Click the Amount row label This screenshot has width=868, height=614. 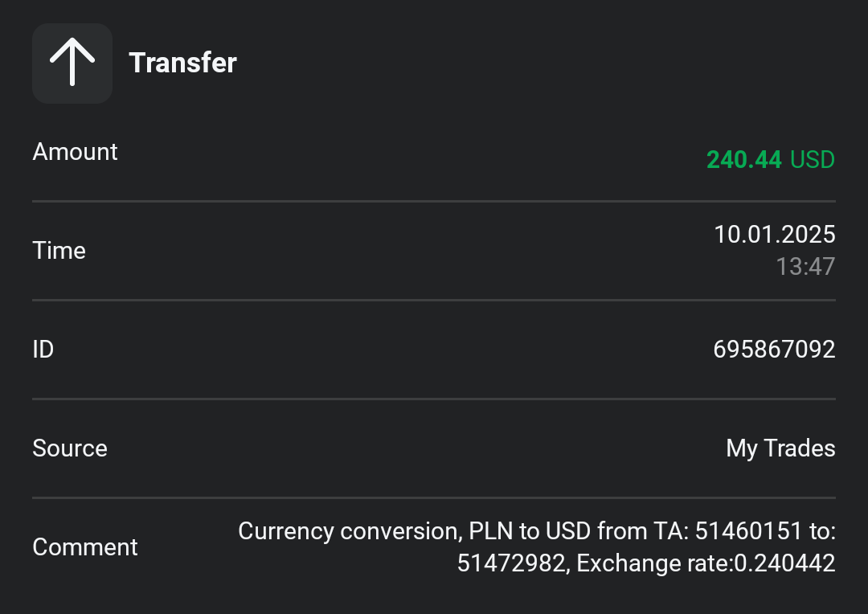[75, 152]
